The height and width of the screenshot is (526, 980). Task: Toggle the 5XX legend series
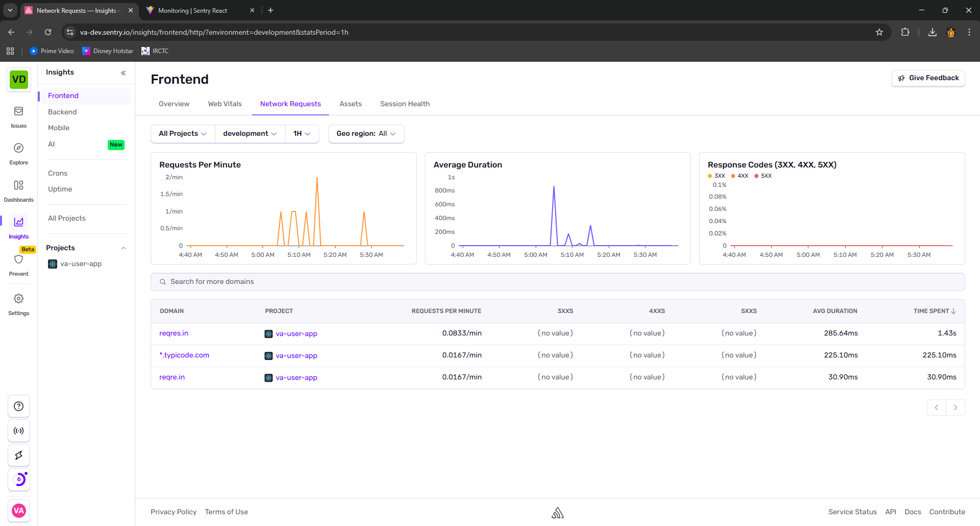pyautogui.click(x=763, y=176)
